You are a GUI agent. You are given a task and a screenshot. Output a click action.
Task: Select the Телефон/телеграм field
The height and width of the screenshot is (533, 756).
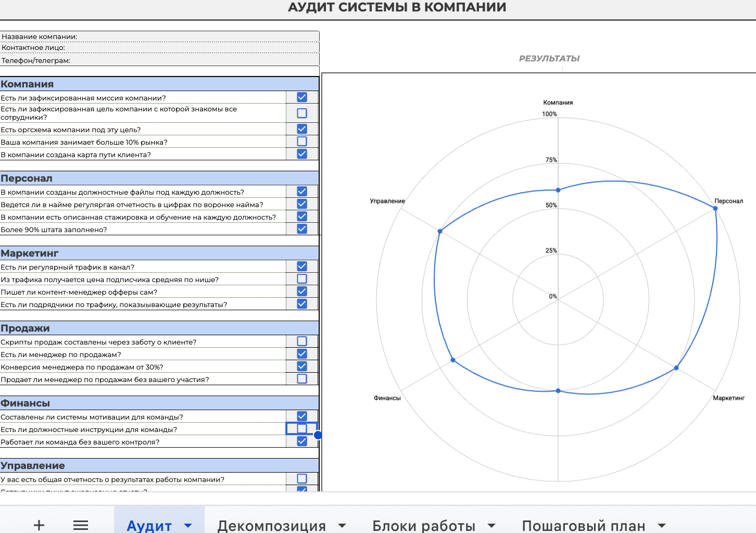(198, 60)
